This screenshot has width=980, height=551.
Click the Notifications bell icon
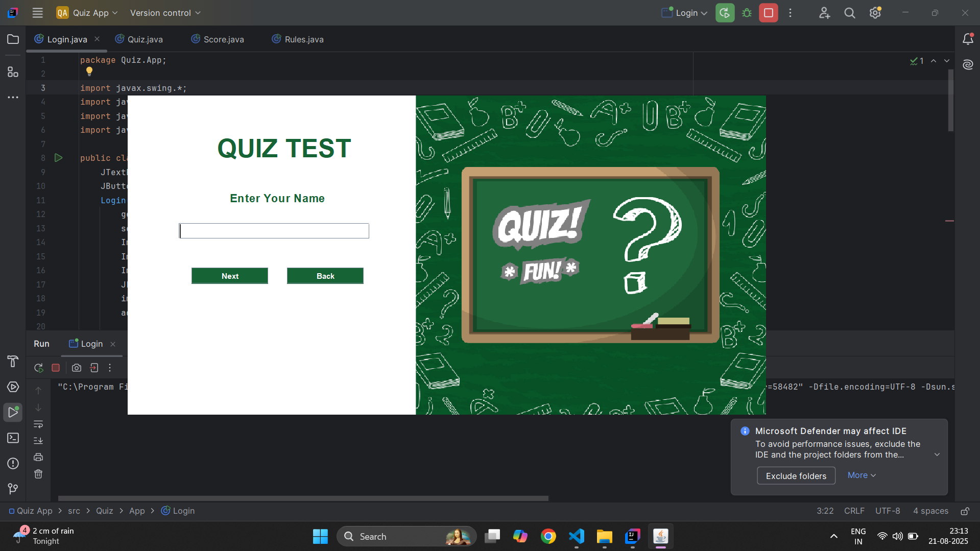[968, 39]
